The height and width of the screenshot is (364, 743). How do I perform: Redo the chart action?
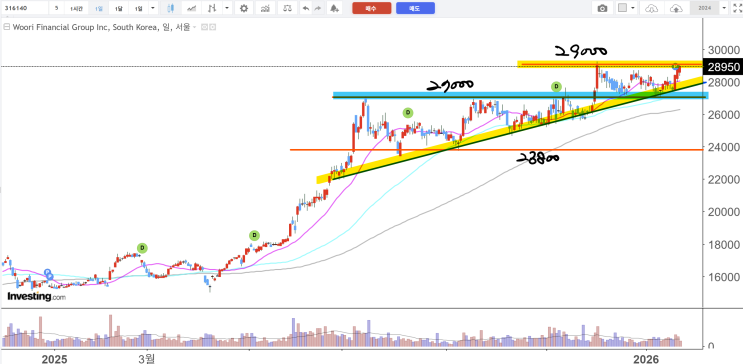[317, 8]
